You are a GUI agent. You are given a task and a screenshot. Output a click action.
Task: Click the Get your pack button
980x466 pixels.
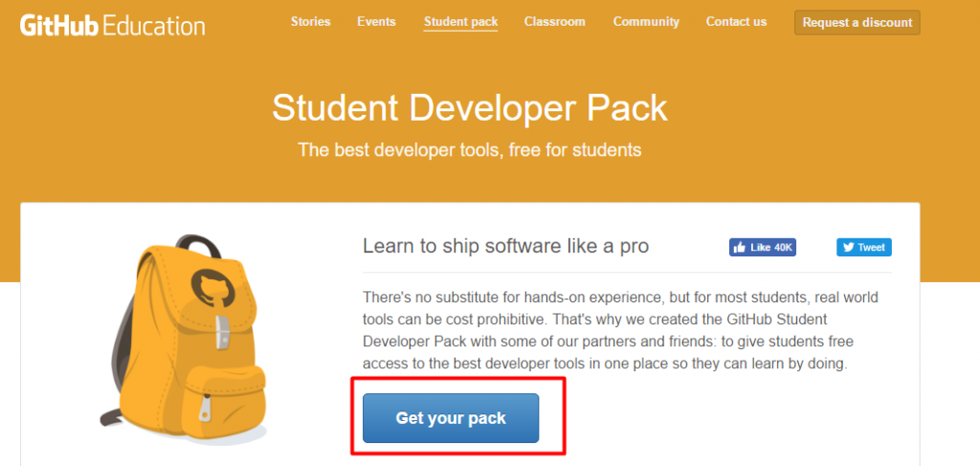[451, 418]
